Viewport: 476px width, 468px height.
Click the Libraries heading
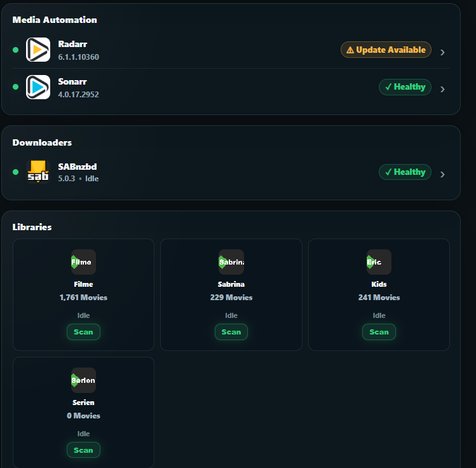tap(32, 227)
